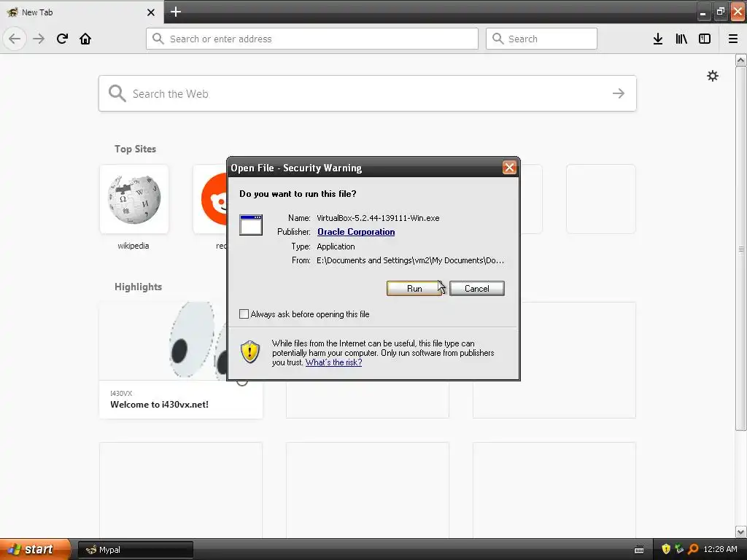Screen dimensions: 747x560
Task: Select the Mypal taskbar button
Action: pyautogui.click(x=135, y=550)
